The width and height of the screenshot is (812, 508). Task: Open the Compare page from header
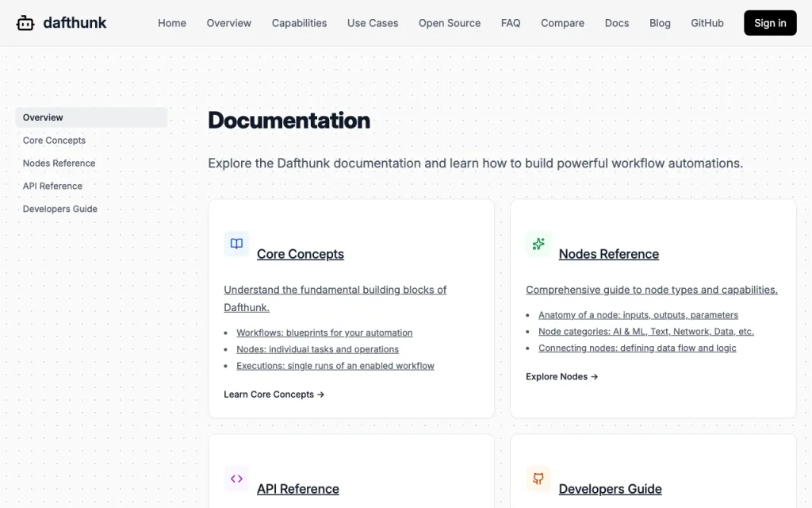pyautogui.click(x=562, y=23)
